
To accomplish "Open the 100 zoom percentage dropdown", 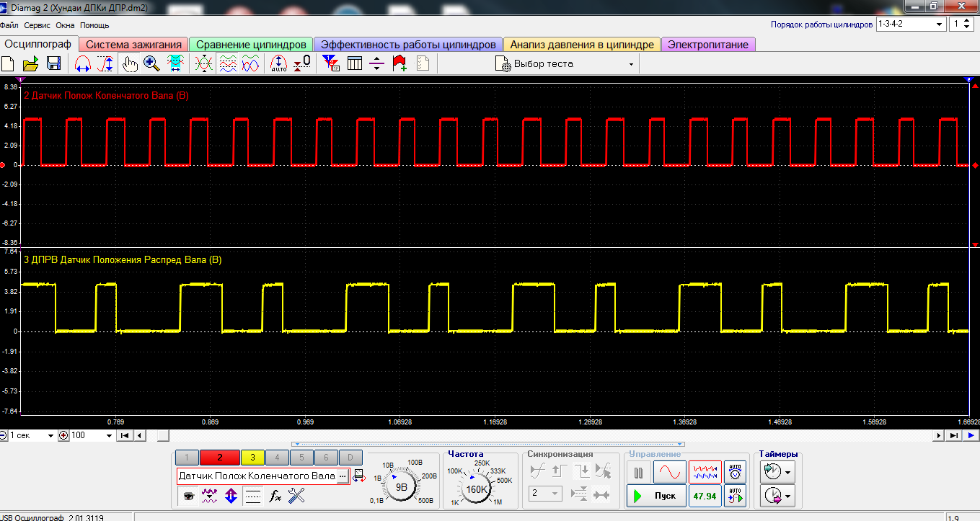I will [x=92, y=435].
